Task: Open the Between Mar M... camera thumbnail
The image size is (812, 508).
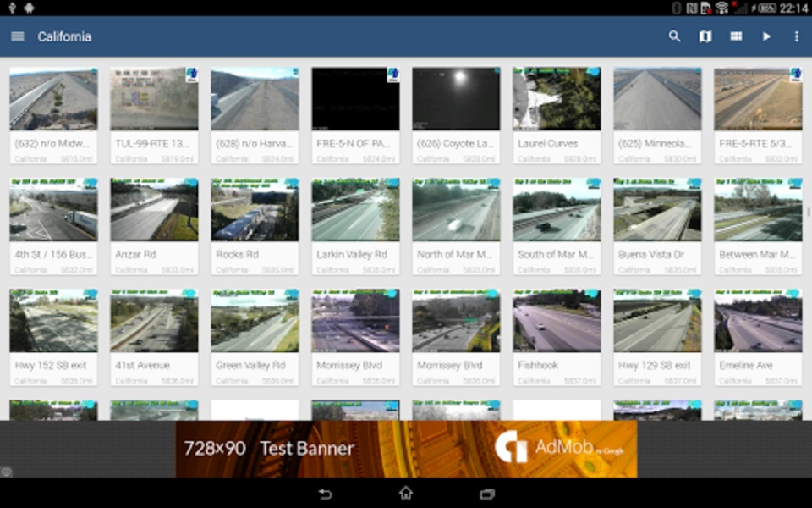Action: pyautogui.click(x=758, y=209)
